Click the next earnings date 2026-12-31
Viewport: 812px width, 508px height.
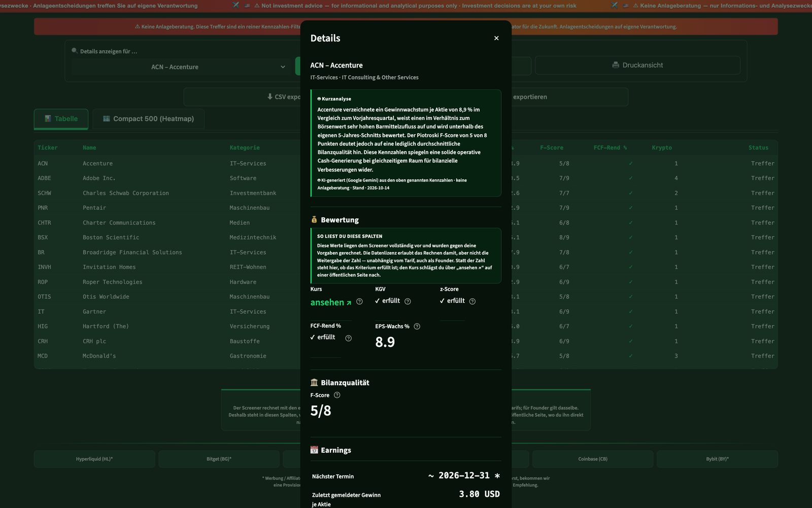point(464,475)
